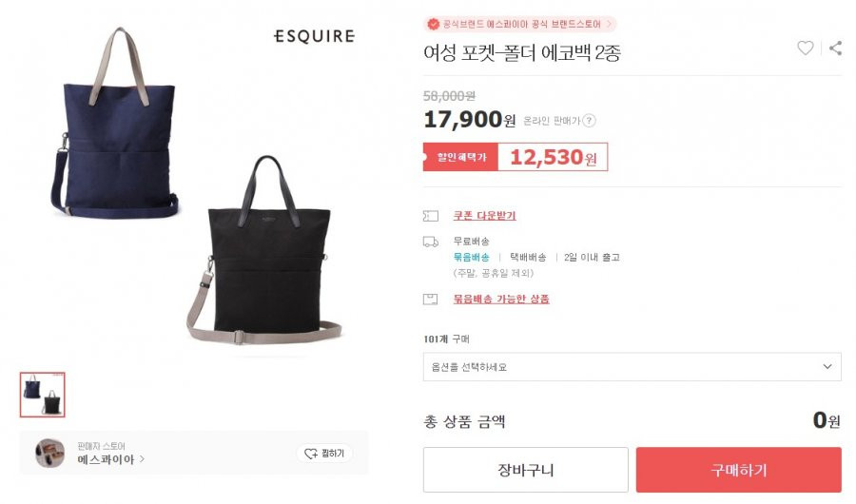The width and height of the screenshot is (856, 504).
Task: Open the 공식 브랜드스토어 banner link
Action: coord(520,24)
